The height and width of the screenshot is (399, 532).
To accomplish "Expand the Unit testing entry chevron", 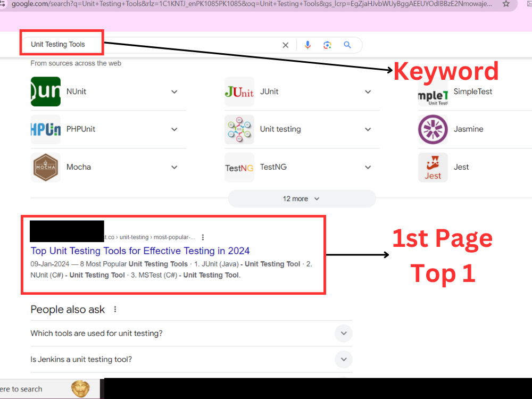I will click(368, 129).
